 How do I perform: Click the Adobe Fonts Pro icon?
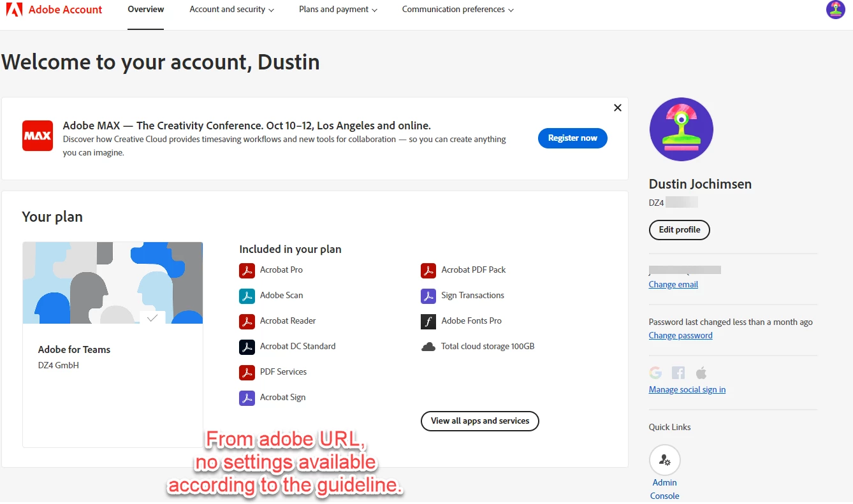pos(428,321)
